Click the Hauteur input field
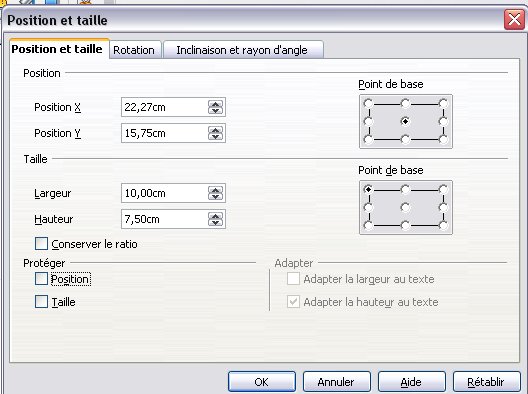Viewport: 528px width, 394px height. (x=164, y=219)
